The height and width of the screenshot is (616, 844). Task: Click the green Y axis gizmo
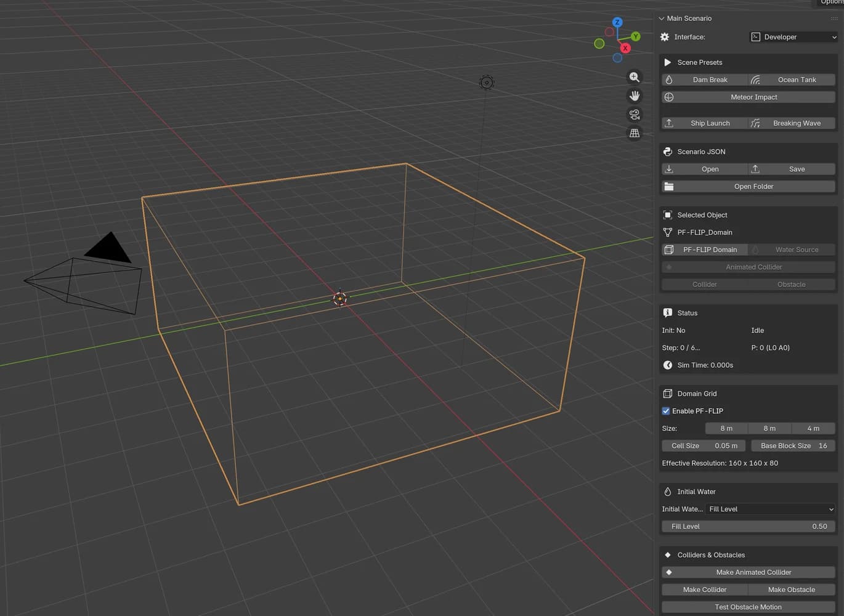pyautogui.click(x=635, y=36)
